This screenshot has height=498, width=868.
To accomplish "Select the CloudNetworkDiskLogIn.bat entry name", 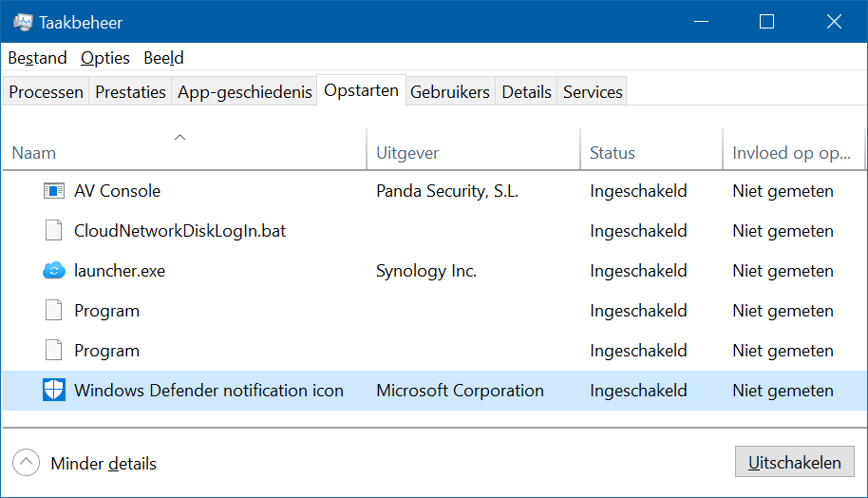I will (179, 231).
